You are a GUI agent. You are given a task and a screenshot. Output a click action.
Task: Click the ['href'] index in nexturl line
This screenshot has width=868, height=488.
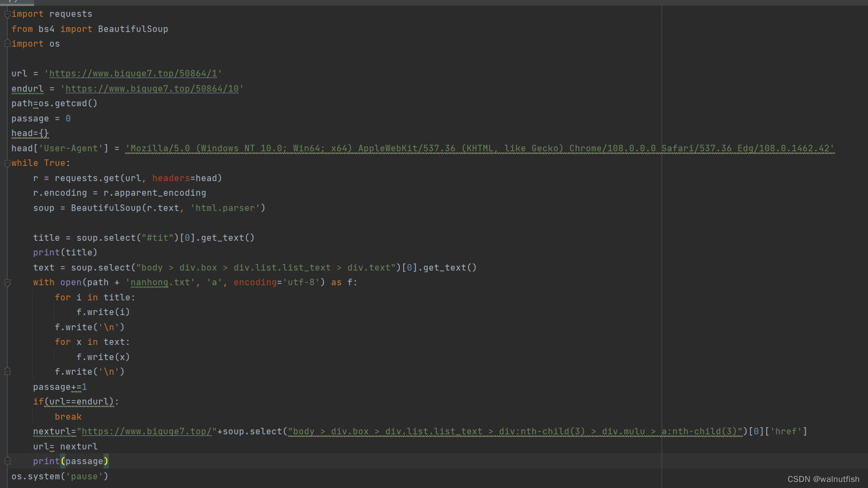point(786,432)
